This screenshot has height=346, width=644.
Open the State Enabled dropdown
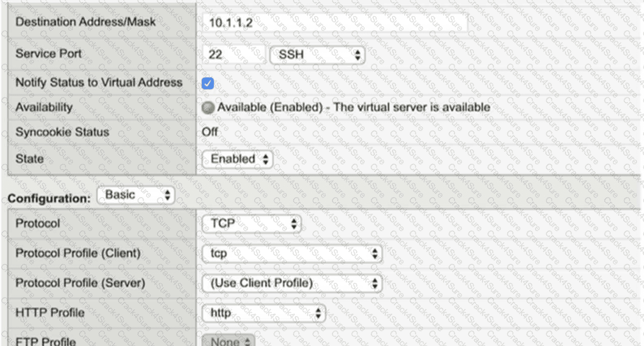(x=238, y=159)
